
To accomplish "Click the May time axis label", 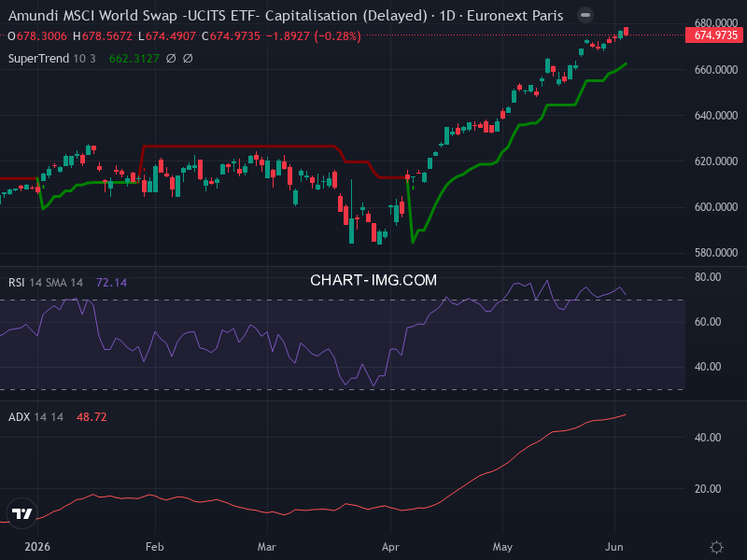I will click(502, 547).
